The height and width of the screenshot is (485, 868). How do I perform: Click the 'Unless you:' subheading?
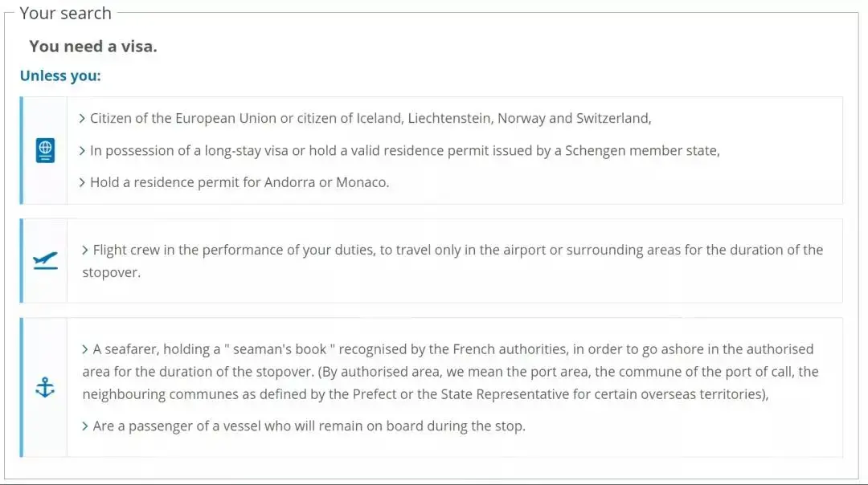tap(60, 76)
